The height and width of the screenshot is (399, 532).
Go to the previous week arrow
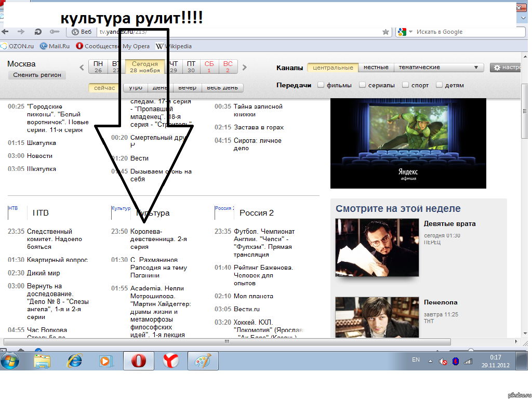click(x=82, y=67)
